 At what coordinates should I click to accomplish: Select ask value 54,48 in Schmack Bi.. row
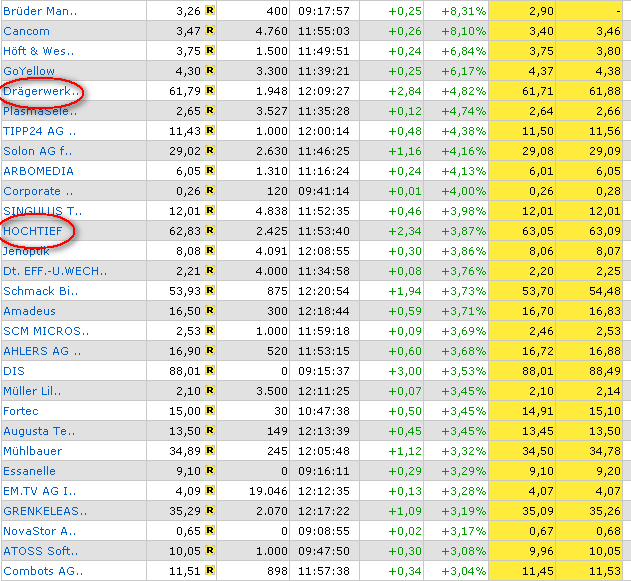tap(605, 291)
